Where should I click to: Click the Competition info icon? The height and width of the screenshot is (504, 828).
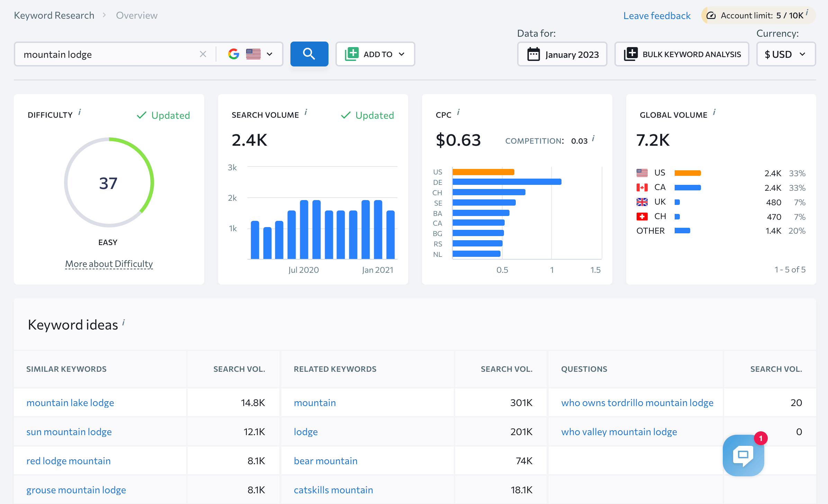(x=593, y=138)
